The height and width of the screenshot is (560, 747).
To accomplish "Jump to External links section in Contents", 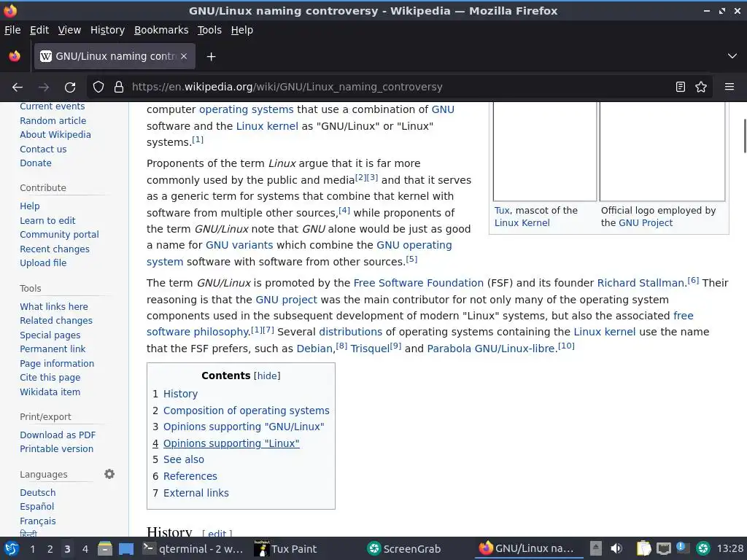I will (196, 493).
